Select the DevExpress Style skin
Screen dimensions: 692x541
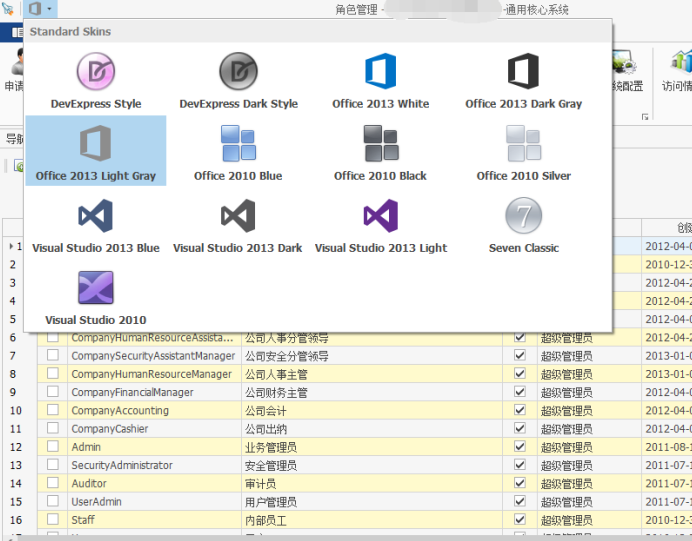(96, 80)
